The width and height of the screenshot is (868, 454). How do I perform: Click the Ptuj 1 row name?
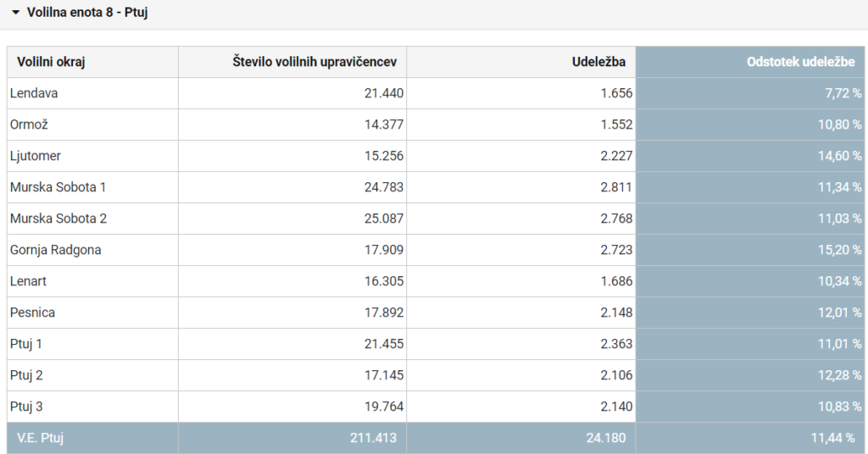26,344
